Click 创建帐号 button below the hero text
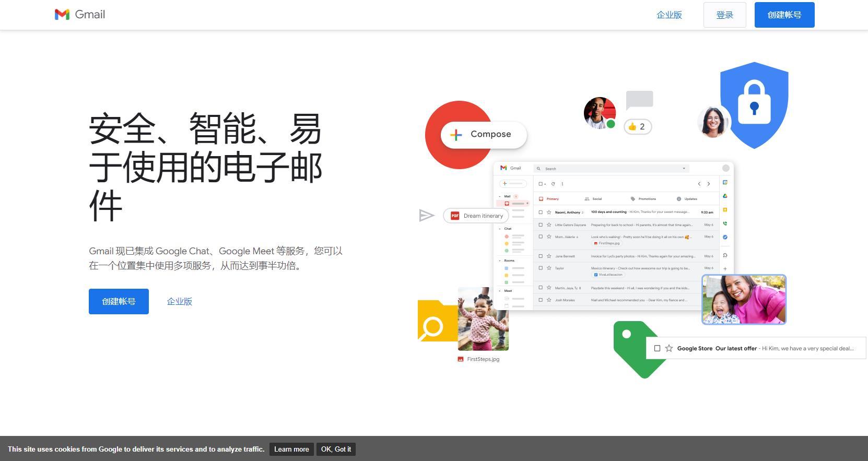This screenshot has height=461, width=868. tap(119, 301)
